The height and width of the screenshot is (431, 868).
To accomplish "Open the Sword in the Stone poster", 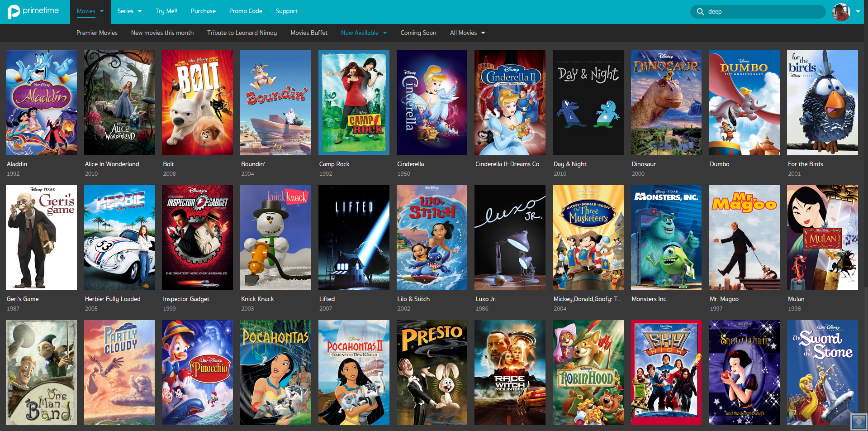I will (x=822, y=373).
